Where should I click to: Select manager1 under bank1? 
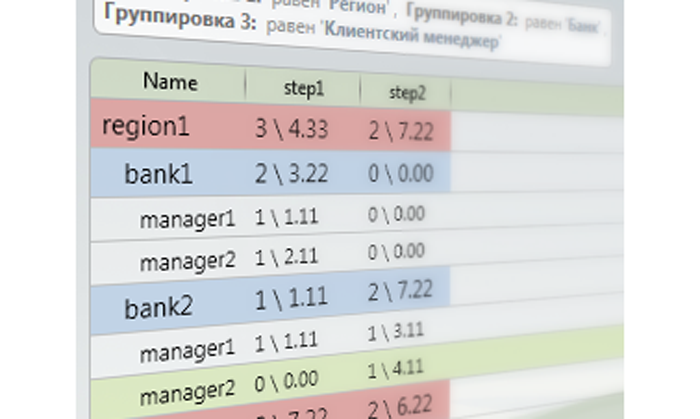point(187,218)
